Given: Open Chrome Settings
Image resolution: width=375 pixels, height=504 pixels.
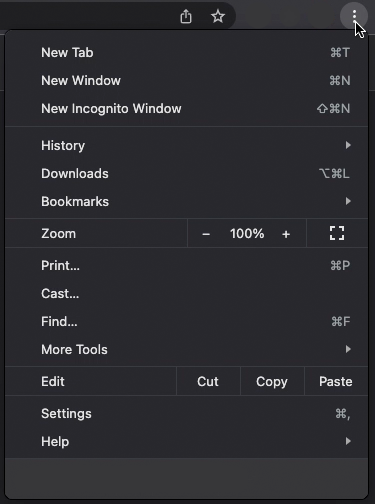Looking at the screenshot, I should click(187, 413).
